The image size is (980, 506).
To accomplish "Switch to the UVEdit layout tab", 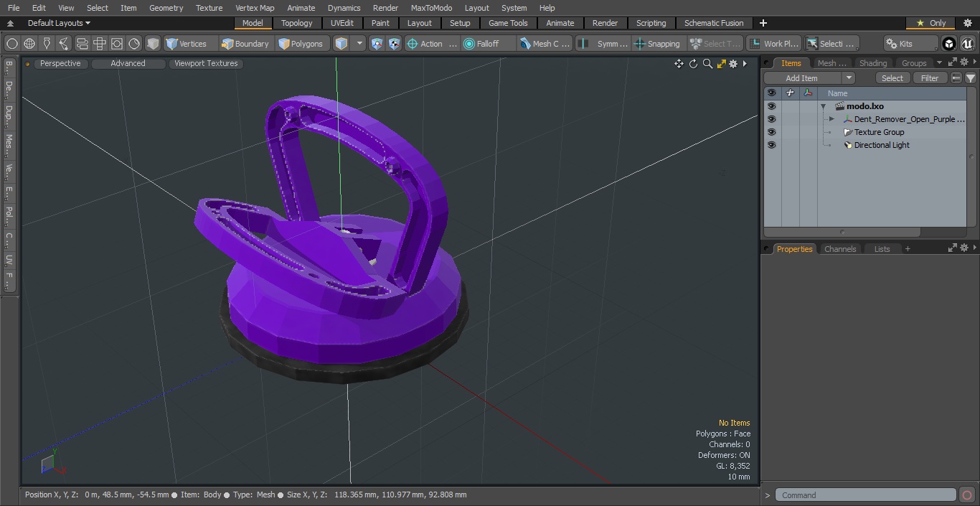I will [x=342, y=23].
